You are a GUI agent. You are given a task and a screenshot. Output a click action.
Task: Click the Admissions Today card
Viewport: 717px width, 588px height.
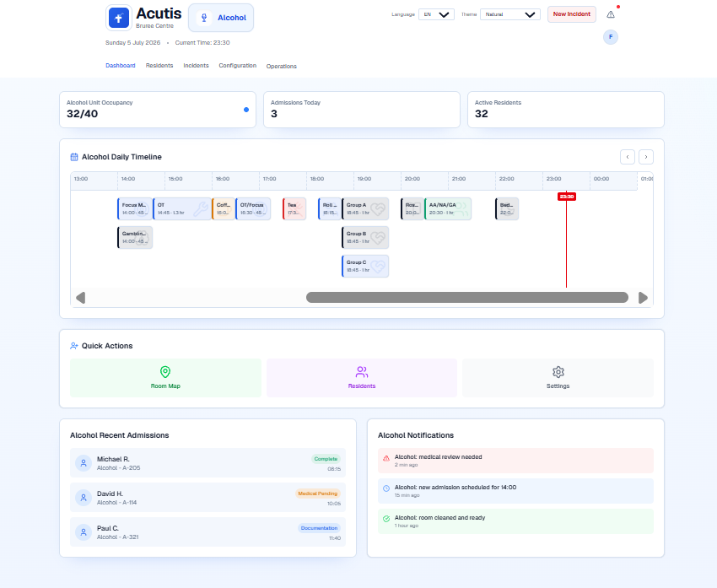pyautogui.click(x=362, y=110)
